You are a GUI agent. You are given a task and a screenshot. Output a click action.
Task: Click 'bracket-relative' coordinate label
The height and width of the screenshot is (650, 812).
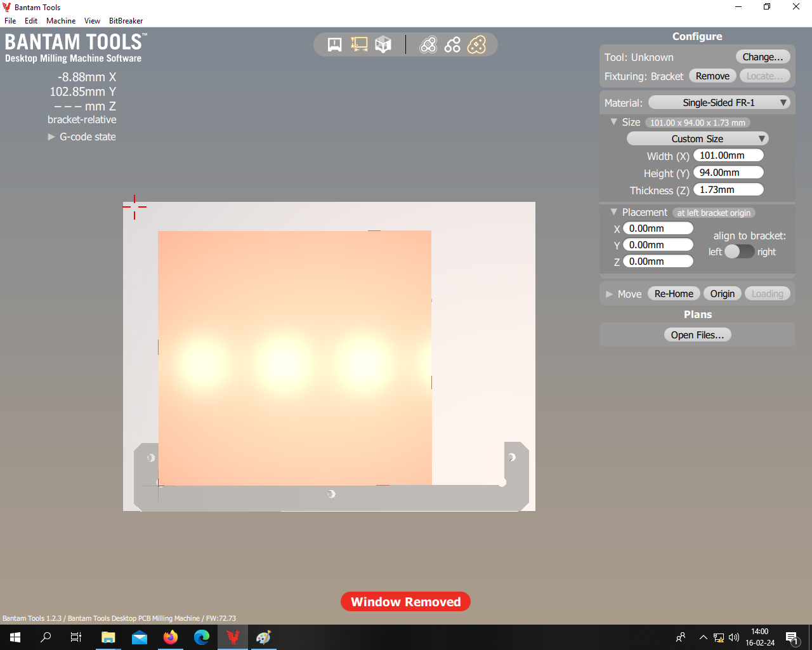tap(82, 119)
